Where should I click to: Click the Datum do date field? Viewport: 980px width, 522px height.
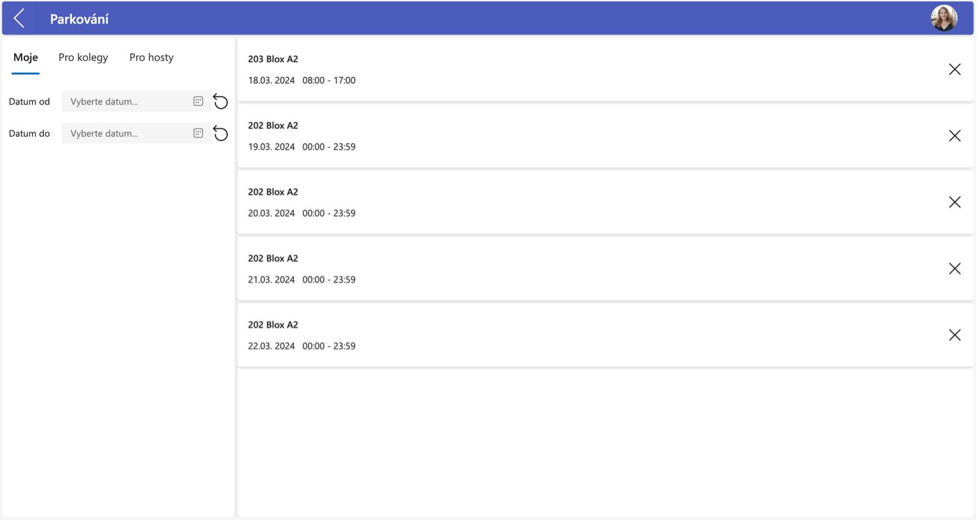click(137, 133)
